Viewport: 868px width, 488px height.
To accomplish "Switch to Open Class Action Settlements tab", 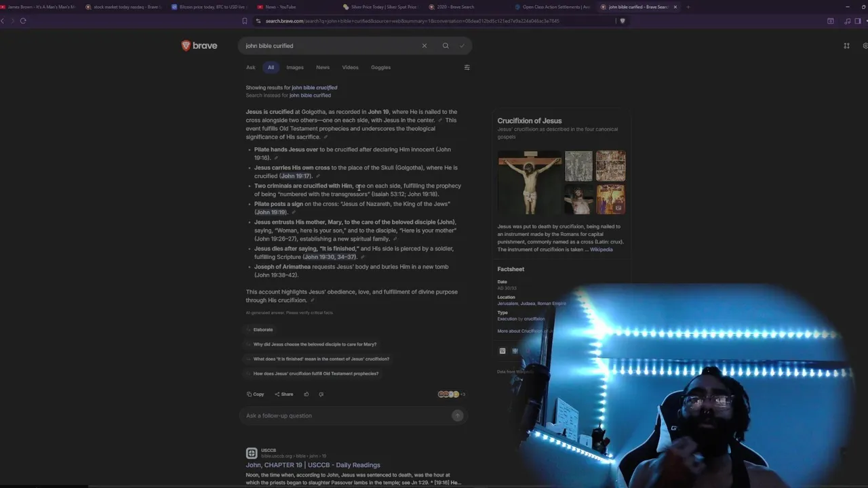I will (552, 7).
